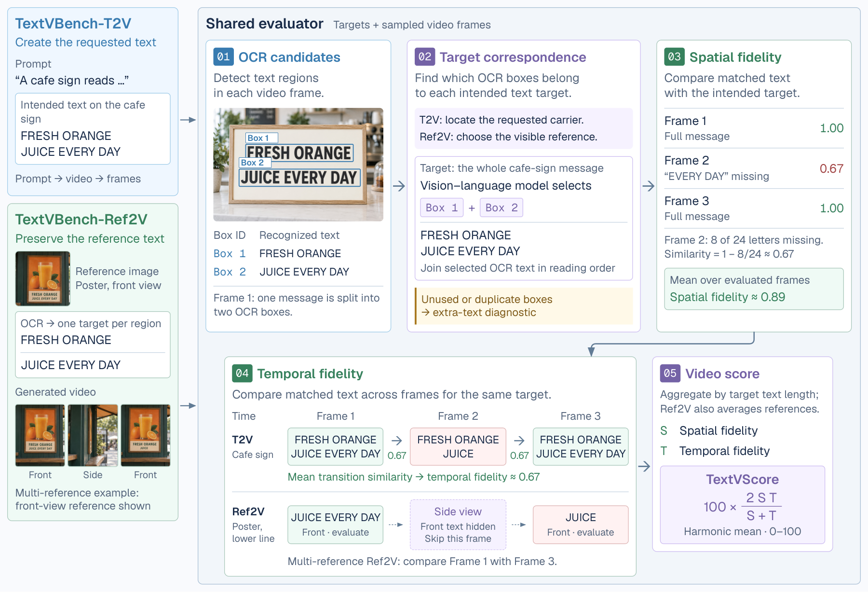868x593 pixels.
Task: Select the Side view generated video frame
Action: click(x=93, y=435)
